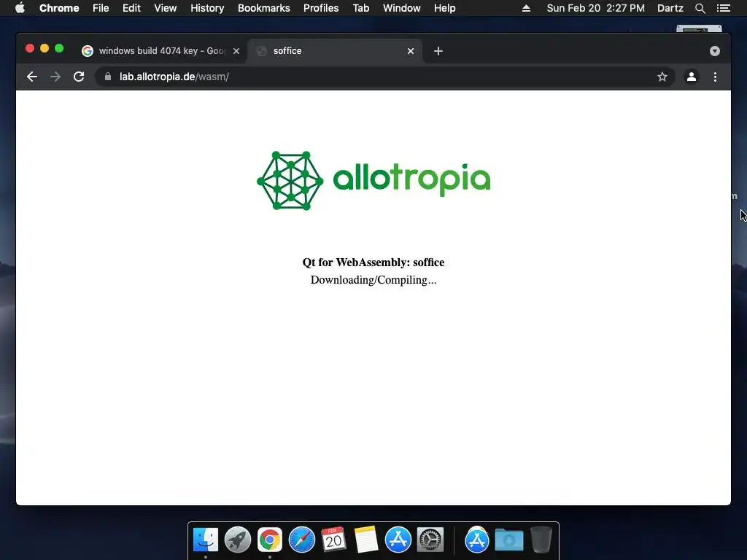Open Finder from the Dock

pos(205,540)
